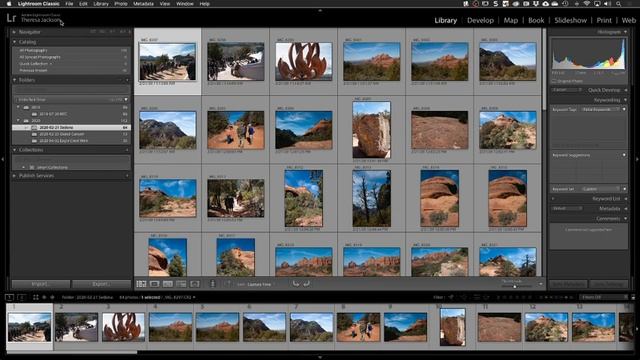Viewport: 640px width, 360px height.
Task: Collapse the Collections panel
Action: (x=14, y=150)
